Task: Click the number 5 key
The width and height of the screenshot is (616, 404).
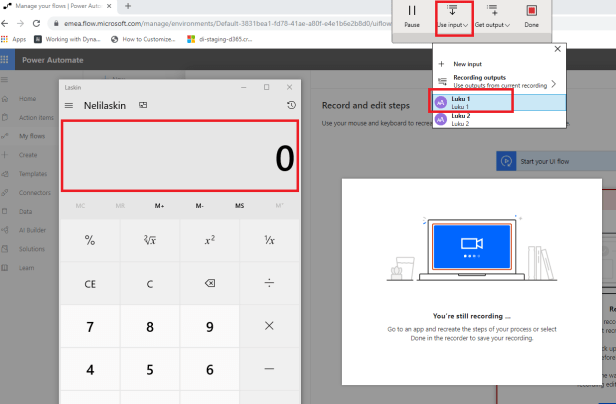Action: (150, 369)
